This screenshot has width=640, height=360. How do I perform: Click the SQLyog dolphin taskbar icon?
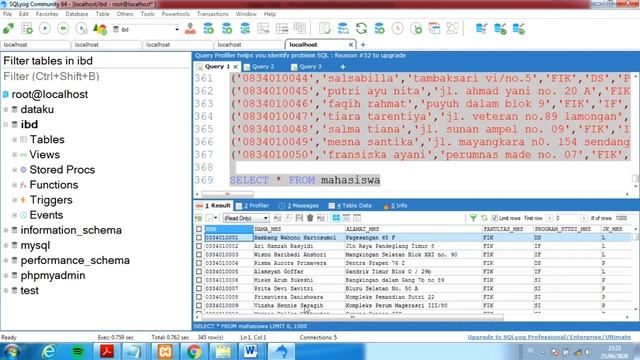[281, 351]
